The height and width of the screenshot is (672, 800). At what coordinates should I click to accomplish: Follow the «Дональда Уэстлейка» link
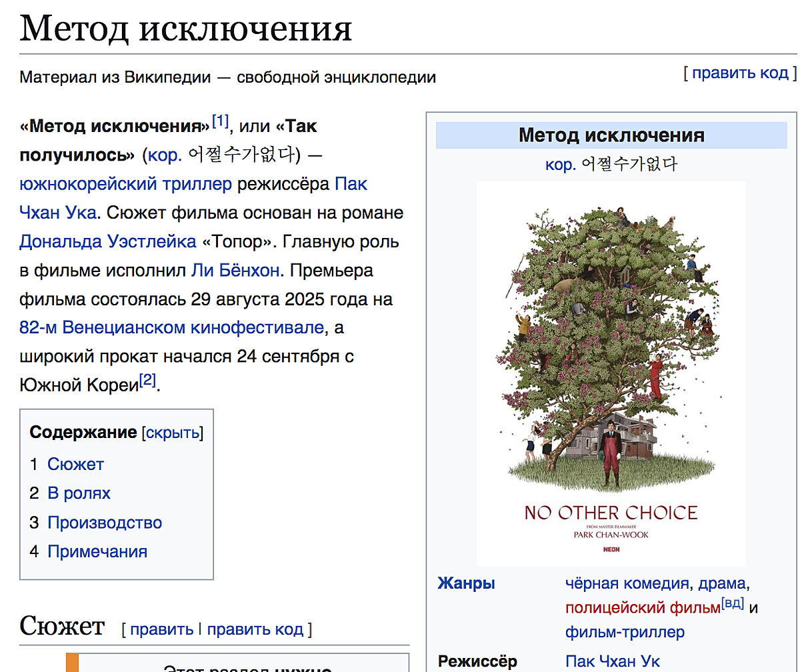tap(108, 241)
